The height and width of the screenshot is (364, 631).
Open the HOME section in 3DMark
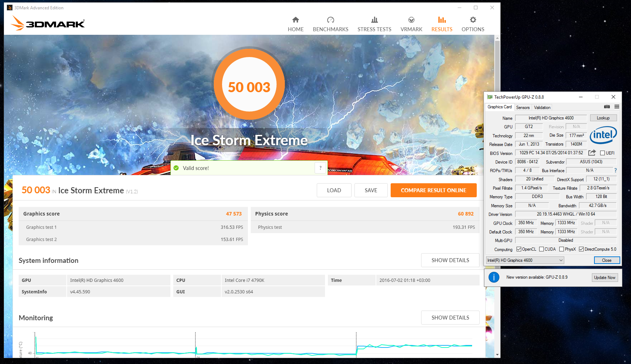(x=296, y=24)
